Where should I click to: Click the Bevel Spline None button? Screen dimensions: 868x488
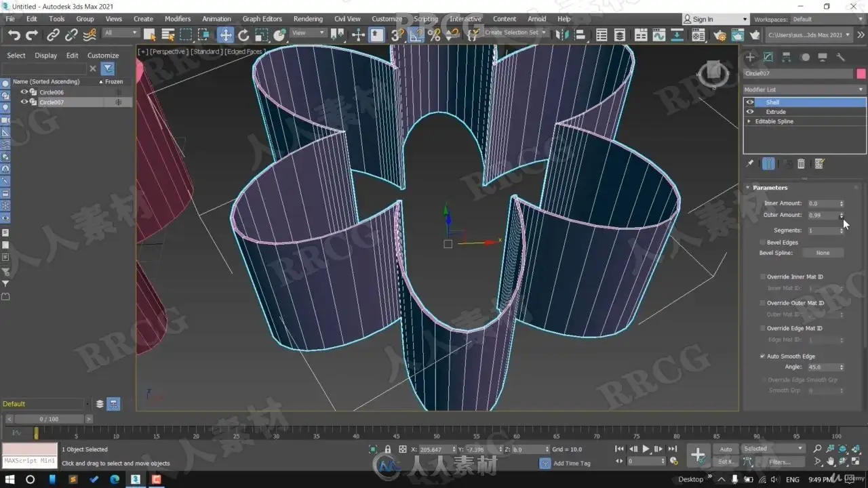point(823,253)
